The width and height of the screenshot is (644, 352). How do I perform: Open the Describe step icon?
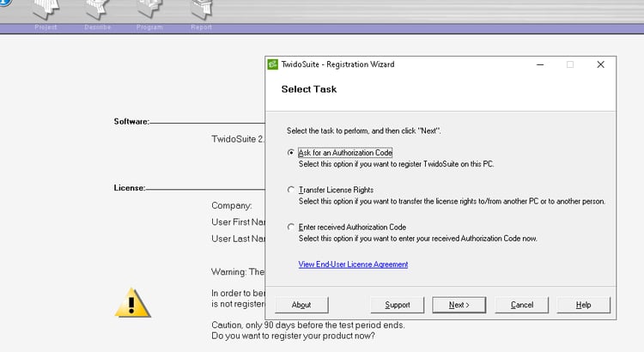click(x=97, y=9)
